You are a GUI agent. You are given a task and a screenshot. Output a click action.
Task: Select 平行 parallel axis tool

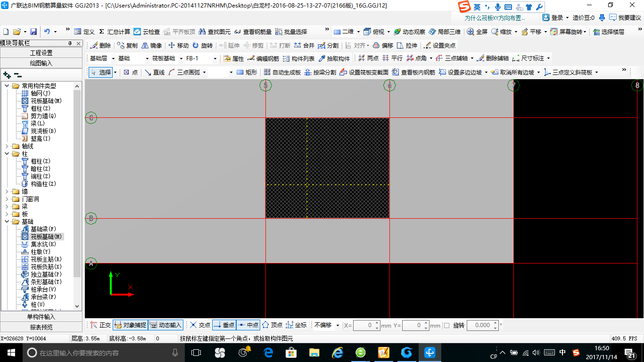pyautogui.click(x=392, y=58)
